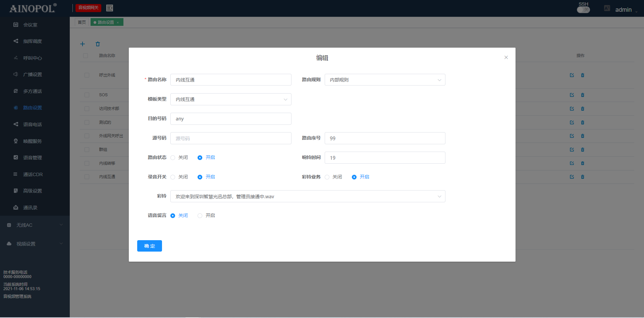
Task: Enable 开启 for 语音留言
Action: pos(200,216)
